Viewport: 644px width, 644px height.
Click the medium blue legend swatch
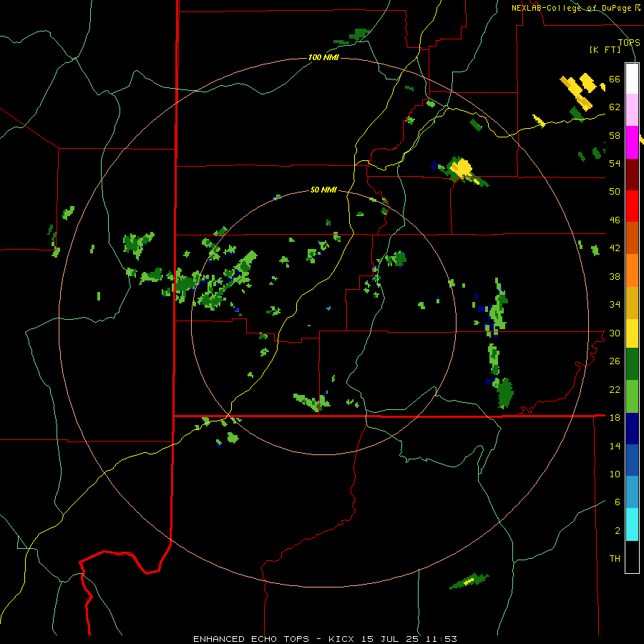pyautogui.click(x=632, y=460)
